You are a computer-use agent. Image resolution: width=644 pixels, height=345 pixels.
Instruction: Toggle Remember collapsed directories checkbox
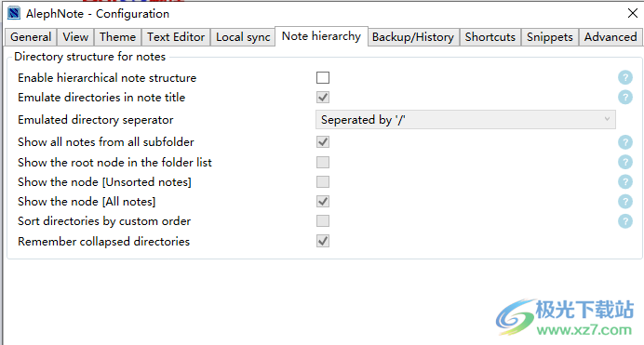pyautogui.click(x=323, y=241)
